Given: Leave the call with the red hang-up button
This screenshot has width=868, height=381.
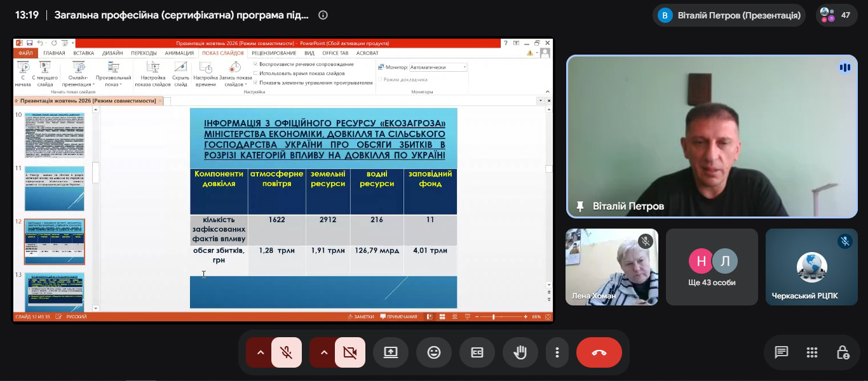Looking at the screenshot, I should click(599, 352).
